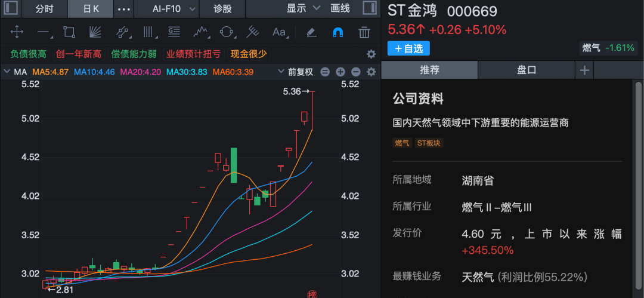Click the MA60:3.39 indicator value
Viewport: 644px width, 298px height.
click(x=233, y=72)
